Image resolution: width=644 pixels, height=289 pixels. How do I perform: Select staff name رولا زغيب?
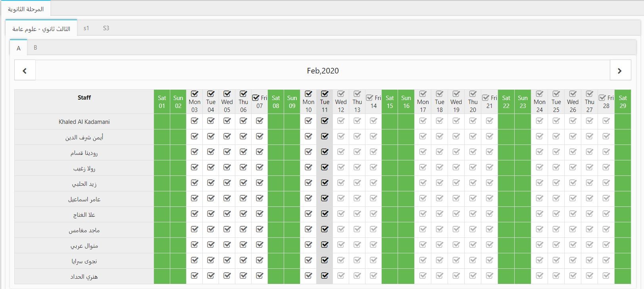coord(84,168)
